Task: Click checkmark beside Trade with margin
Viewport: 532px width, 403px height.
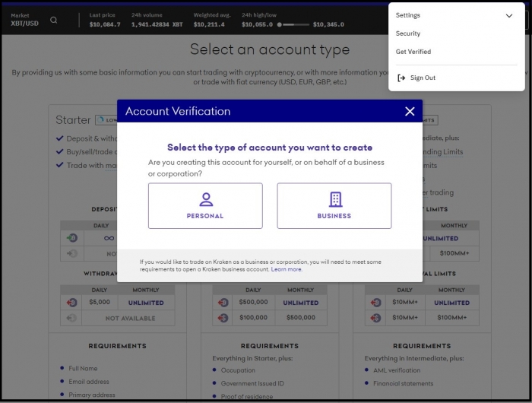Action: click(60, 165)
